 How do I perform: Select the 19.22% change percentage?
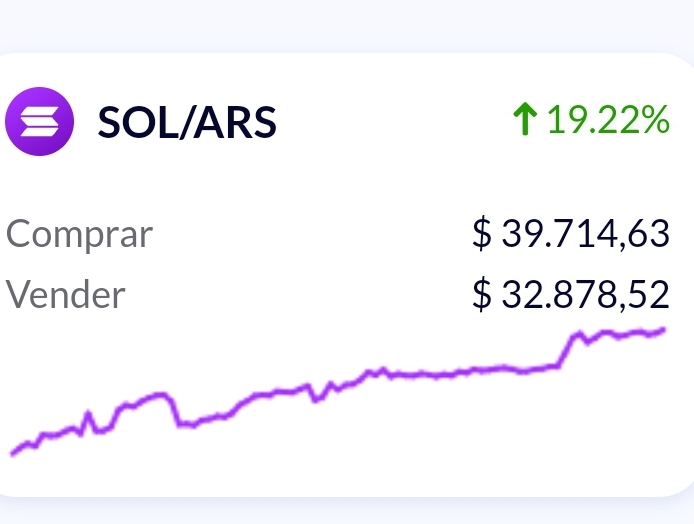609,119
